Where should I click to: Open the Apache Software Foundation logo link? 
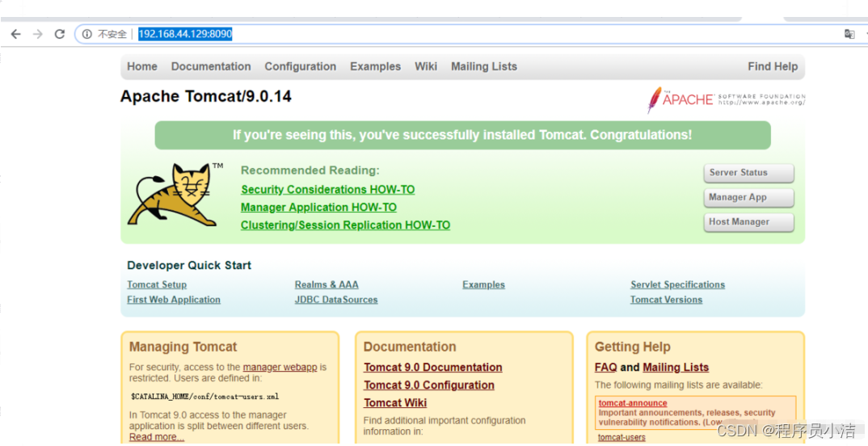pyautogui.click(x=726, y=99)
